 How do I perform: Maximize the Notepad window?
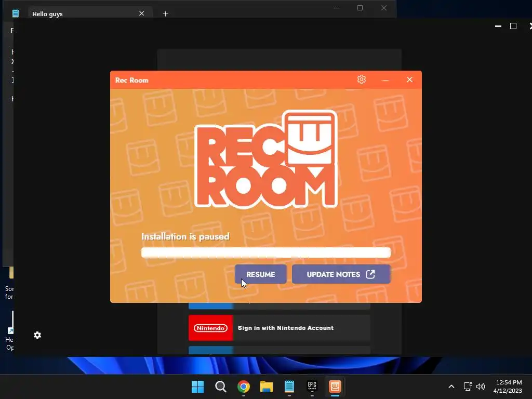click(x=360, y=8)
